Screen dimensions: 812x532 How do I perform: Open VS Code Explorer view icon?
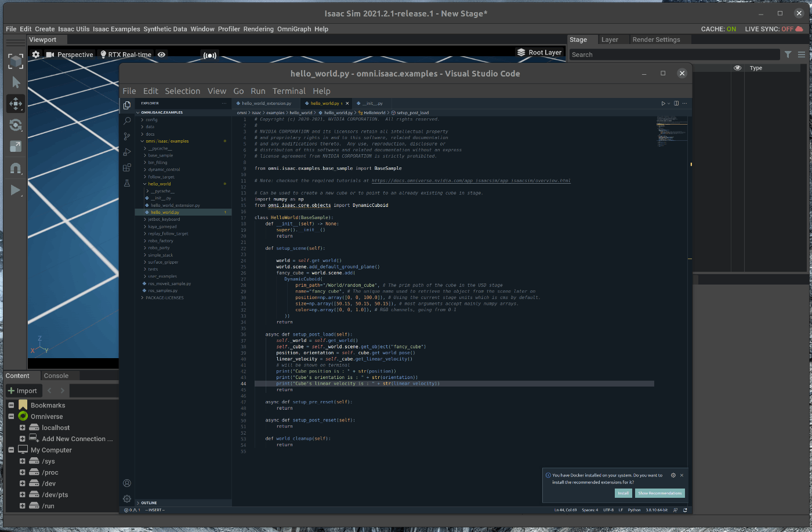pos(127,105)
